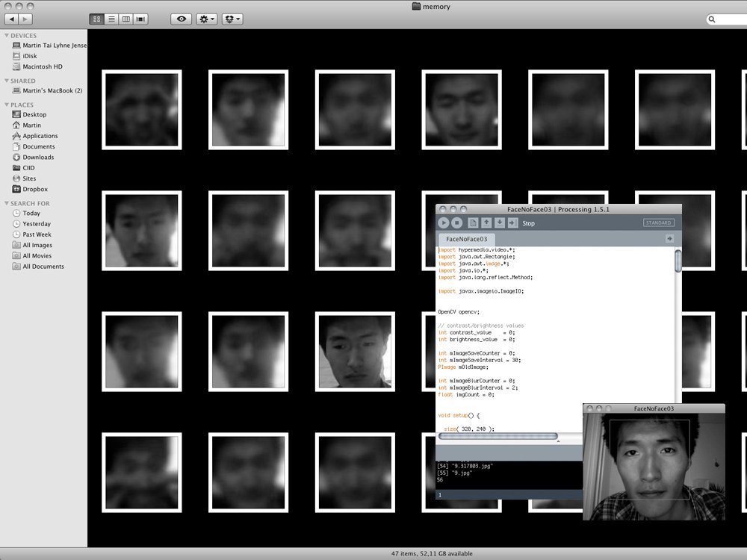This screenshot has width=747, height=560.
Task: Click the Open sketch icon in Processing
Action: (486, 223)
